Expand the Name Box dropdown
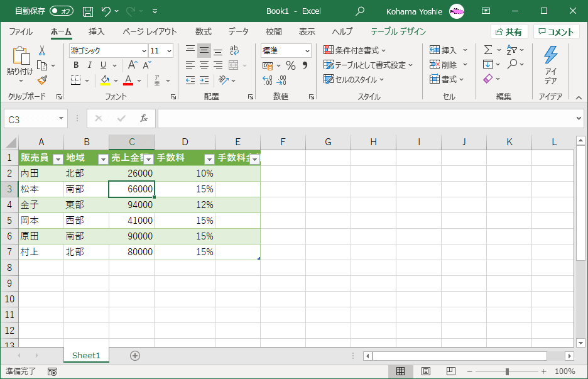588x379 pixels. tap(61, 119)
